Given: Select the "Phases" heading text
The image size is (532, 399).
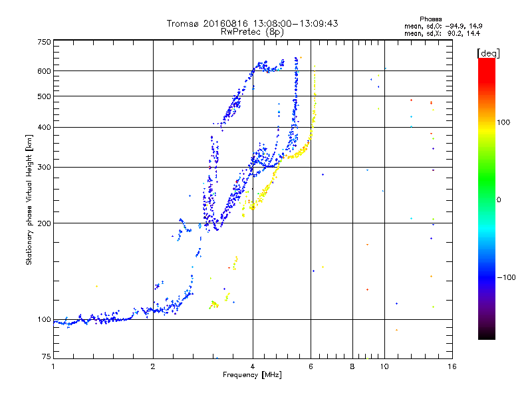Looking at the screenshot, I should coord(430,19).
